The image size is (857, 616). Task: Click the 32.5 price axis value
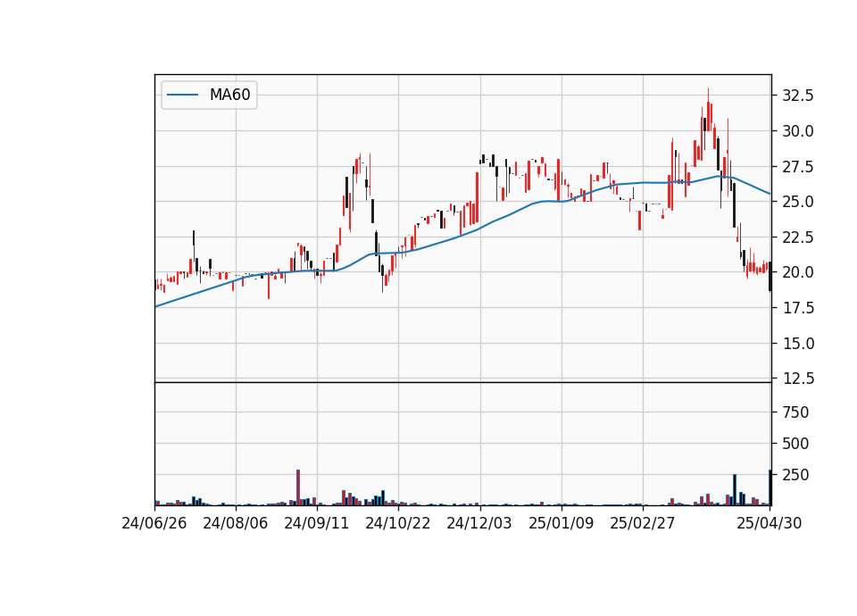tap(798, 96)
